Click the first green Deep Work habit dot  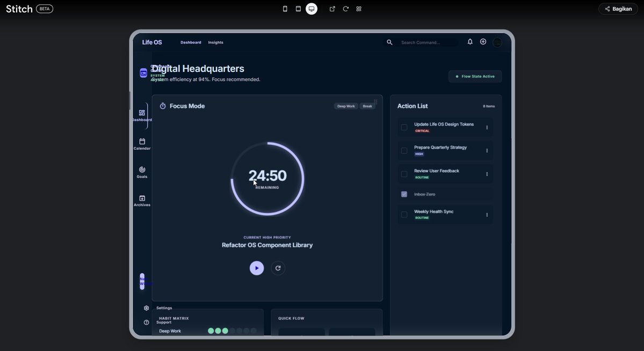(x=211, y=331)
